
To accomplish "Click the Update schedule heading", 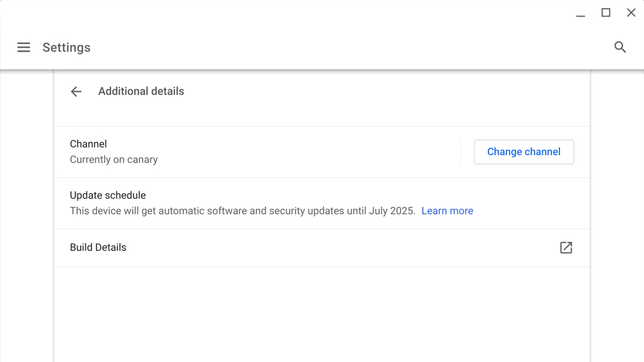I will pos(108,195).
